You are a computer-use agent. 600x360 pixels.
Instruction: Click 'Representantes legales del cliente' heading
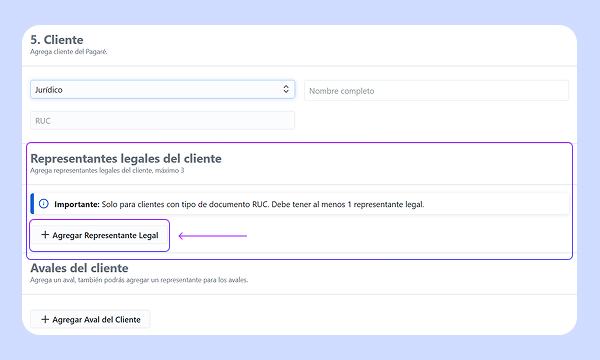coord(126,158)
